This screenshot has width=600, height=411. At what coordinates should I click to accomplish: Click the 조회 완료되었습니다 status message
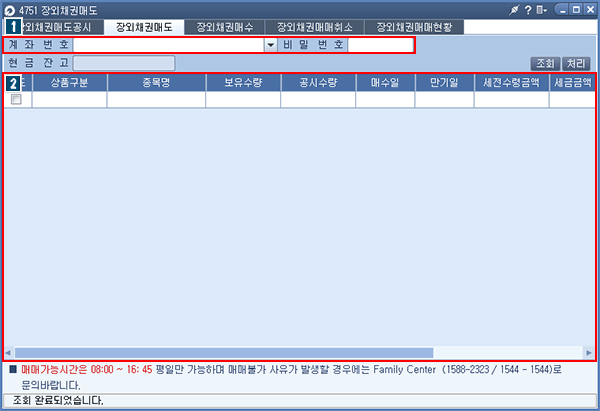click(58, 401)
